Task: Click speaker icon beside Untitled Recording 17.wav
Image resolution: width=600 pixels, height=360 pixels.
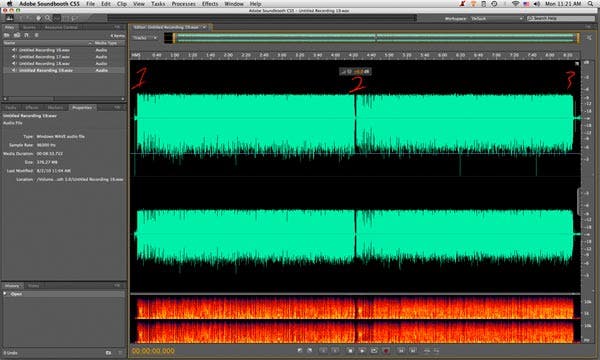Action: pyautogui.click(x=14, y=57)
